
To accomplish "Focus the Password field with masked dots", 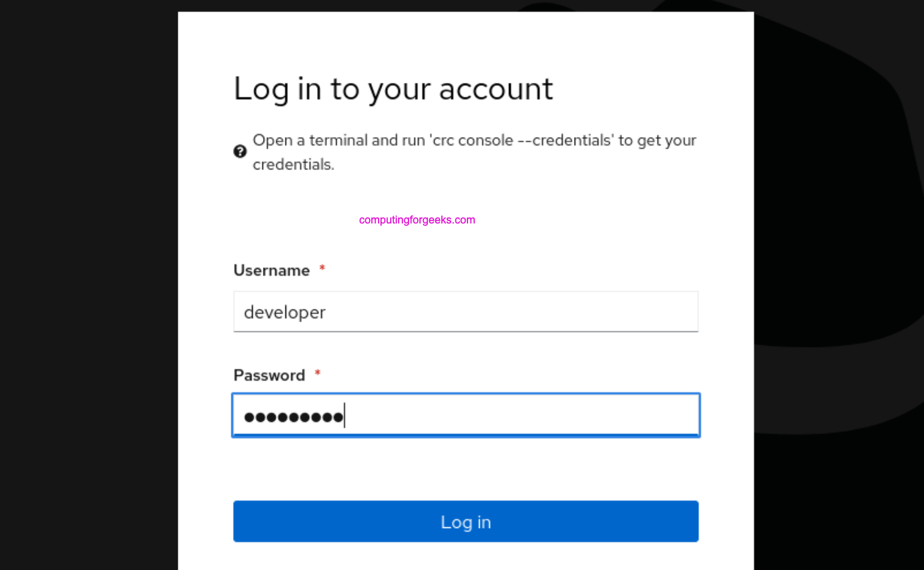I will (466, 416).
